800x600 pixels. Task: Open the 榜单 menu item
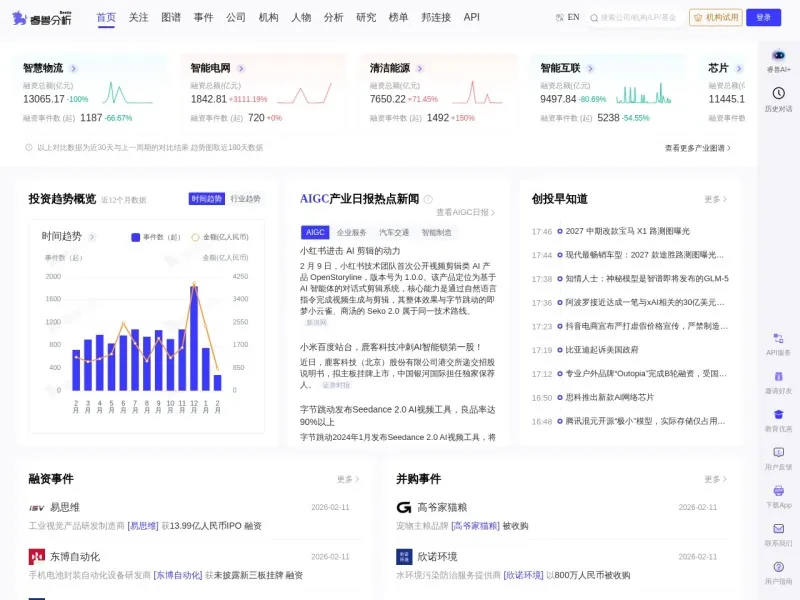click(398, 16)
